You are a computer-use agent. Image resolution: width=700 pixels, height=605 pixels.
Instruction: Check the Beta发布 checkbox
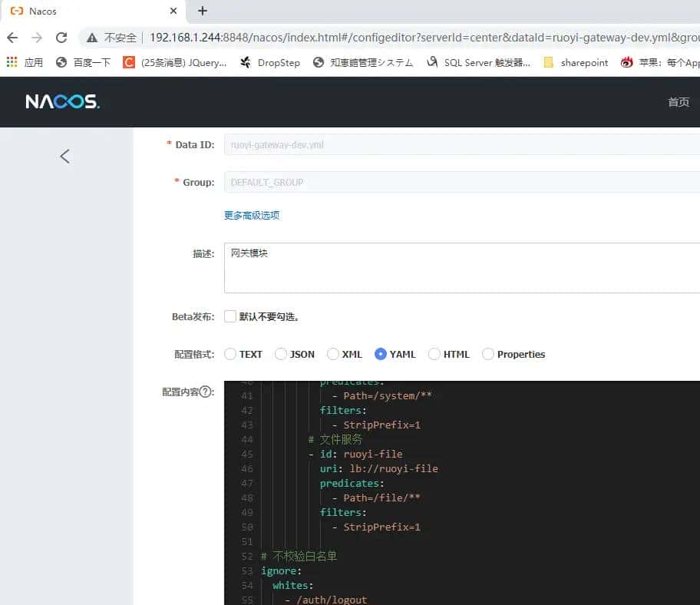click(x=230, y=316)
